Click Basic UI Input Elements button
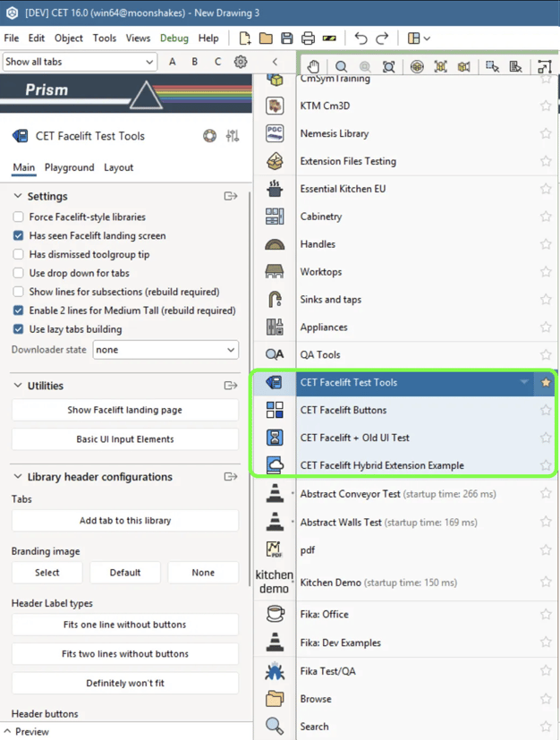 click(x=125, y=439)
